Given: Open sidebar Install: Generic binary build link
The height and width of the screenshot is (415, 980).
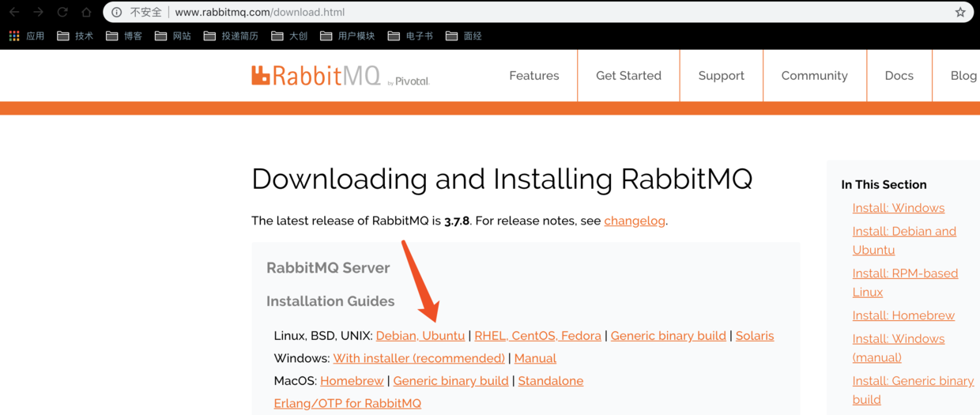Looking at the screenshot, I should tap(913, 390).
